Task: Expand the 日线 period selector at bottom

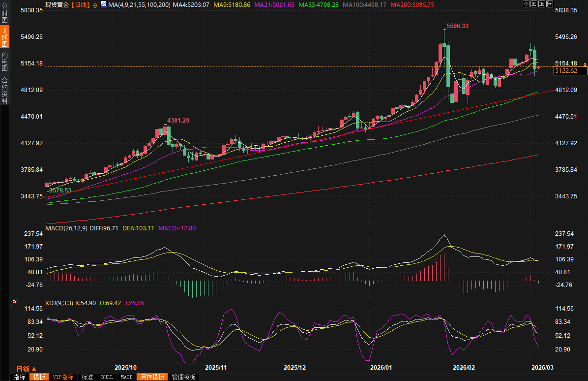Action: [x=27, y=369]
